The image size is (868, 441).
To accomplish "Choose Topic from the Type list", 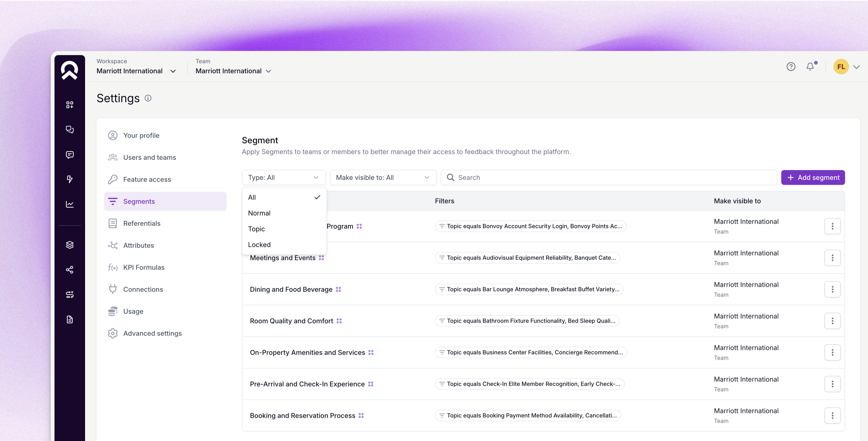I will [284, 229].
